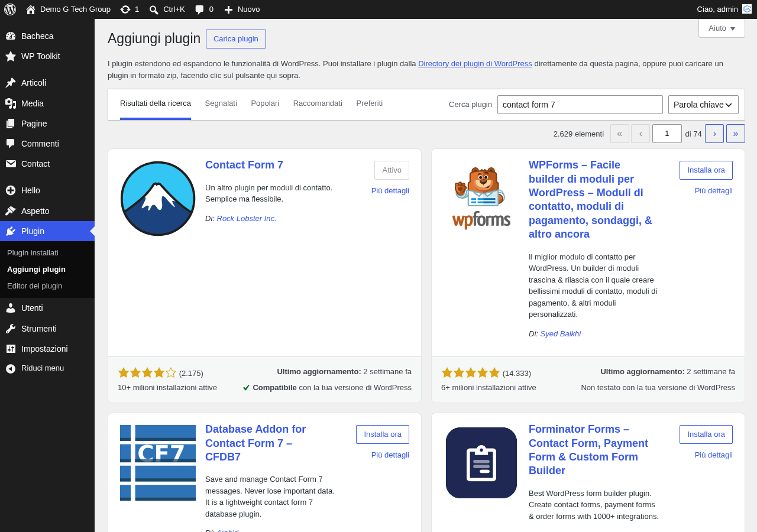757x532 pixels.
Task: Click Riduci menu collapse arrow icon
Action: tap(11, 368)
